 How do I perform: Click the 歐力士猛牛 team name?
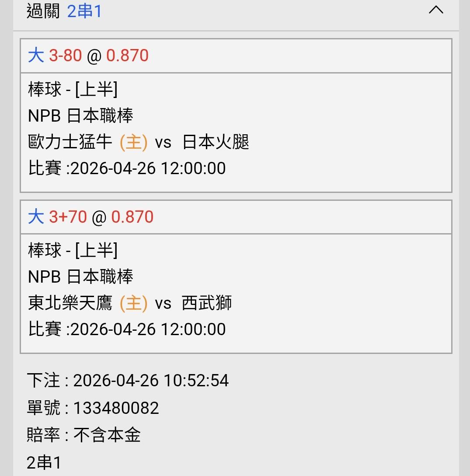(x=70, y=143)
